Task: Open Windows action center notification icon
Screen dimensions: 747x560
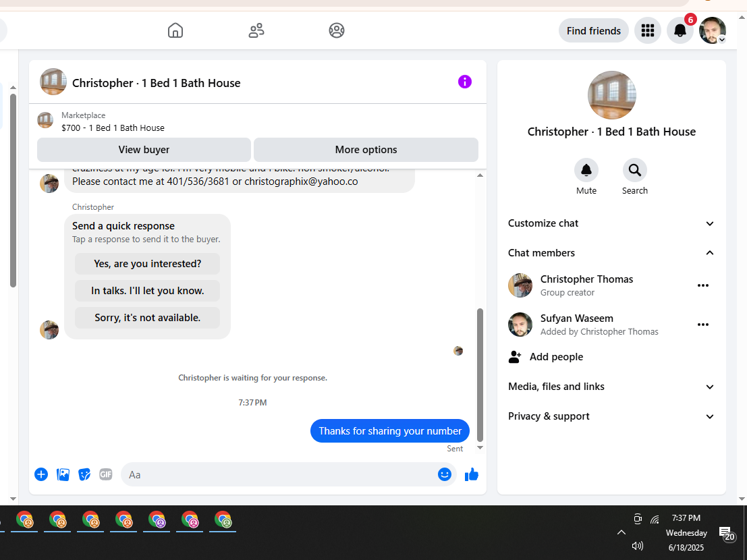Action: tap(726, 533)
